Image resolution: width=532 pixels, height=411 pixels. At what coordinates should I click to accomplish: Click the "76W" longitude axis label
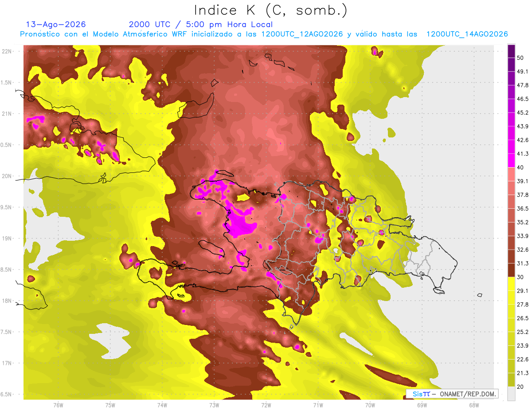coord(58,405)
